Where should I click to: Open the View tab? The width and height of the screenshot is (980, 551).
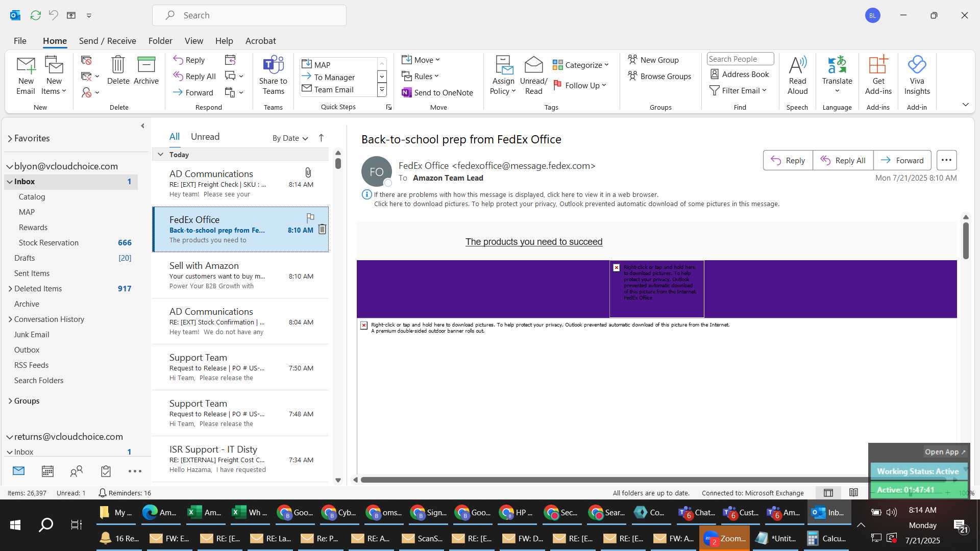(193, 41)
